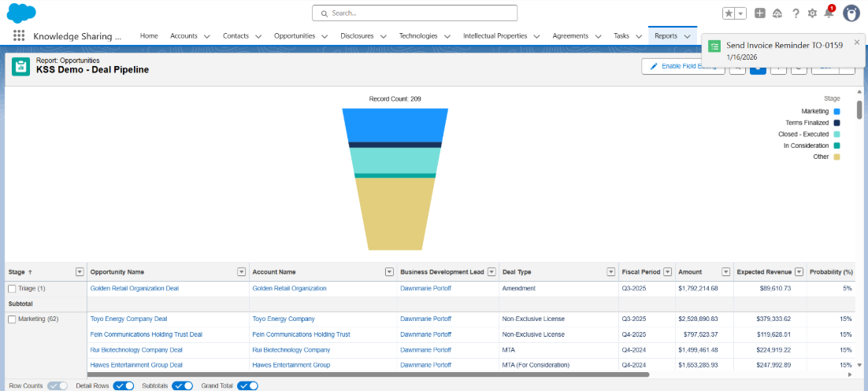Click into the global Search box
The image size is (868, 391).
[414, 13]
